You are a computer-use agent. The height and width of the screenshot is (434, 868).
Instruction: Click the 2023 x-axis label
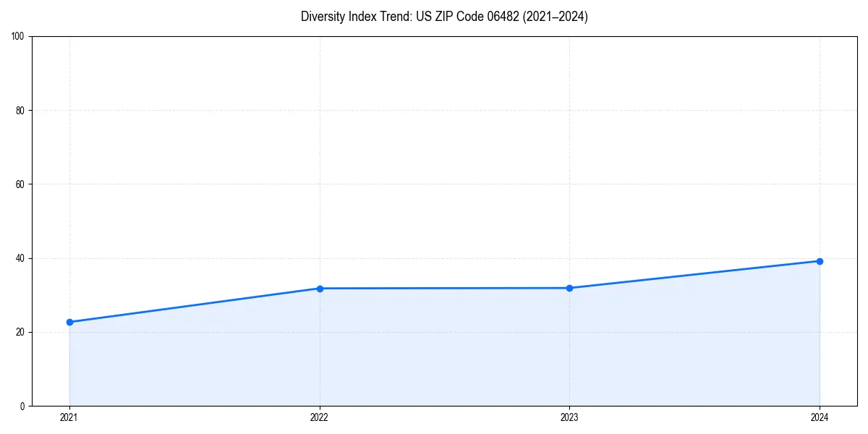[x=569, y=417]
